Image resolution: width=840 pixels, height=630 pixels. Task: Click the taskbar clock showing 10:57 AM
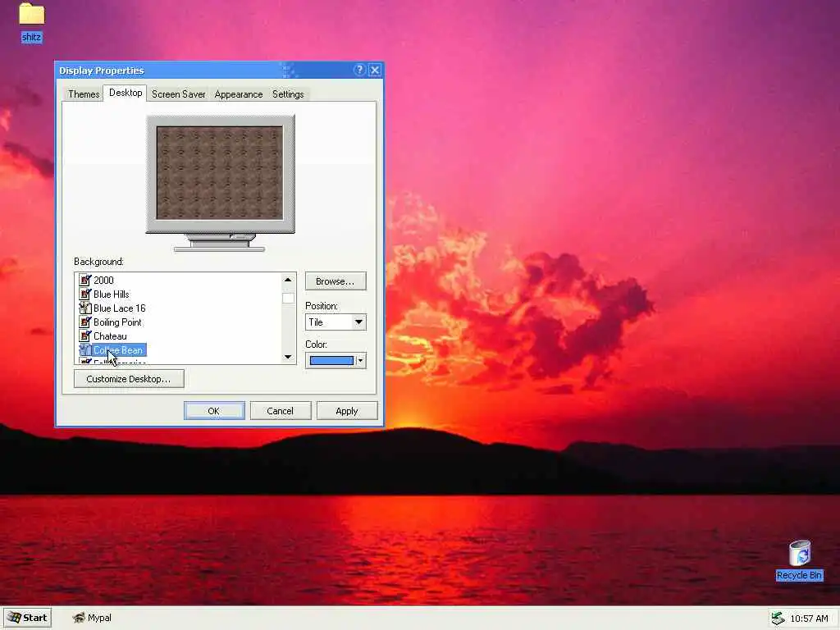tap(809, 619)
